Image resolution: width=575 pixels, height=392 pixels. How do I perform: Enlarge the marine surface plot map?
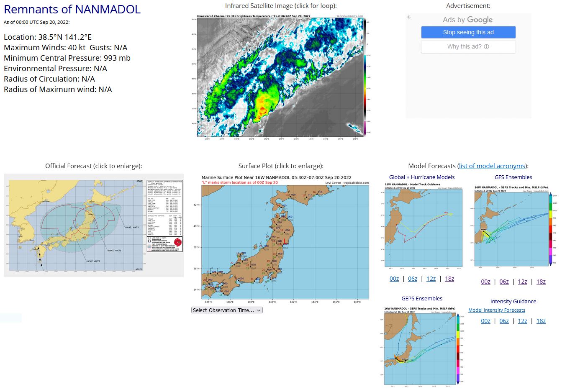pos(285,238)
